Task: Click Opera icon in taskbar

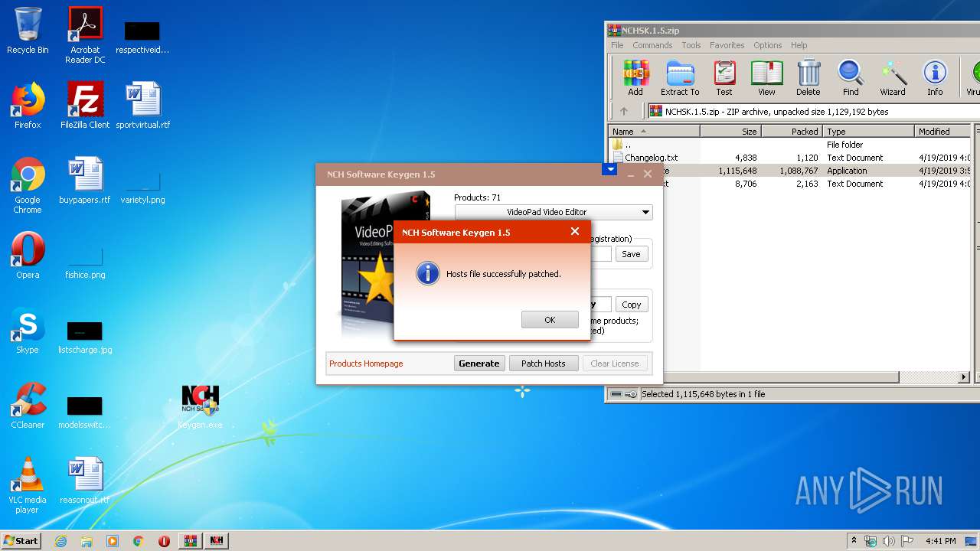Action: [164, 541]
